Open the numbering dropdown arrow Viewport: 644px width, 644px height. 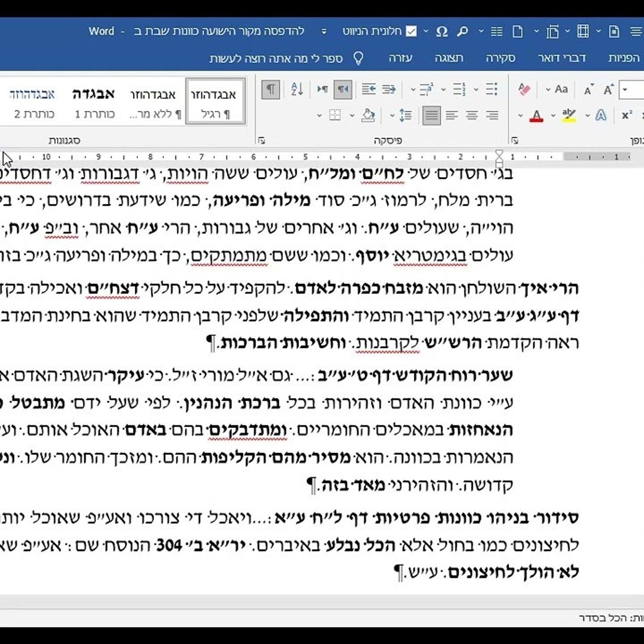443,90
